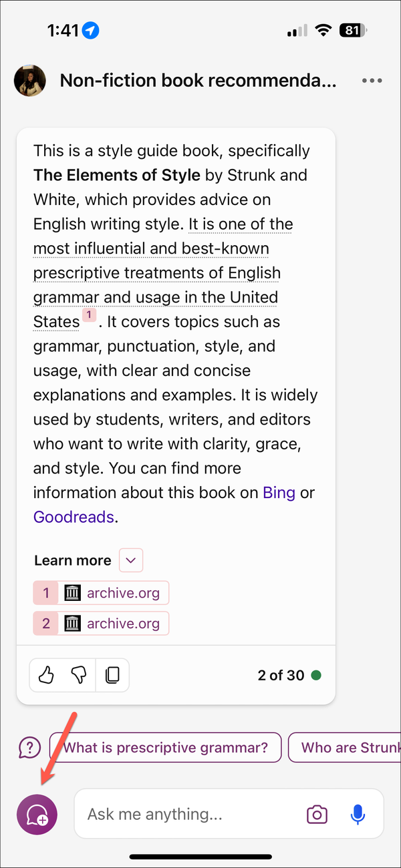Like the response with thumbs up
Image resolution: width=401 pixels, height=868 pixels.
point(46,676)
